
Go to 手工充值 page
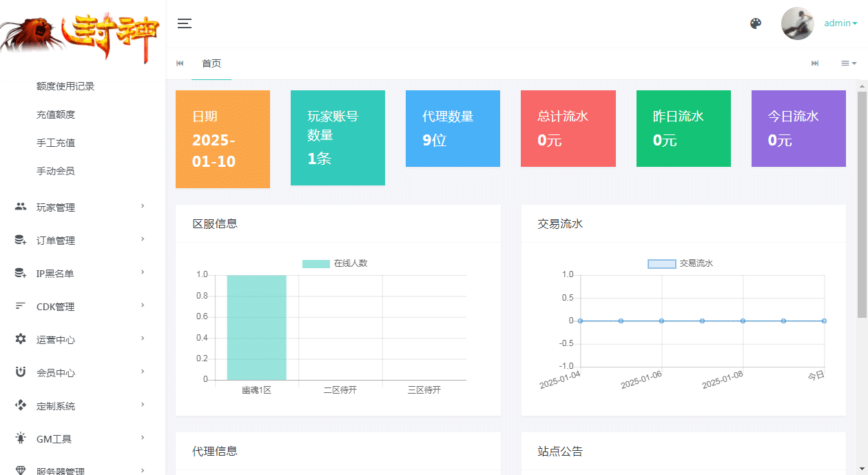56,143
